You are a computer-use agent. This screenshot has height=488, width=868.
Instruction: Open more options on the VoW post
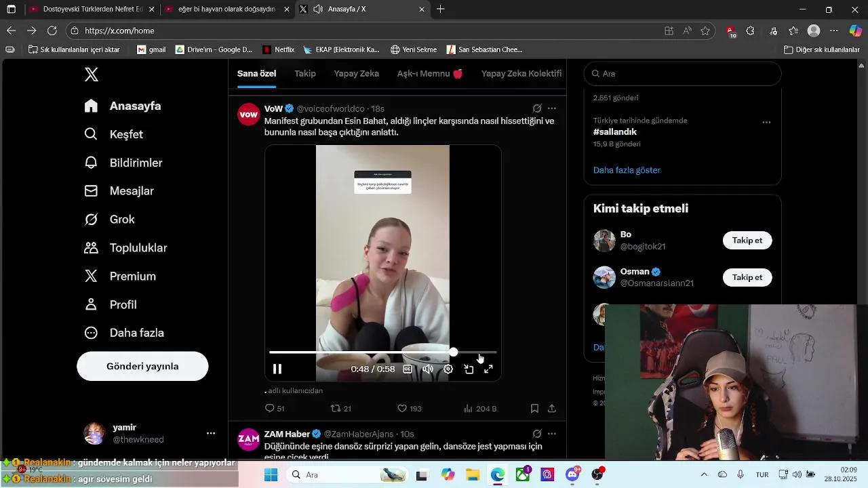click(x=552, y=108)
